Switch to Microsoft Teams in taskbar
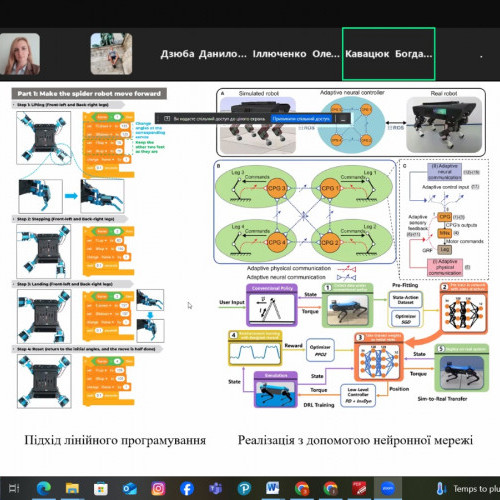 pyautogui.click(x=216, y=489)
